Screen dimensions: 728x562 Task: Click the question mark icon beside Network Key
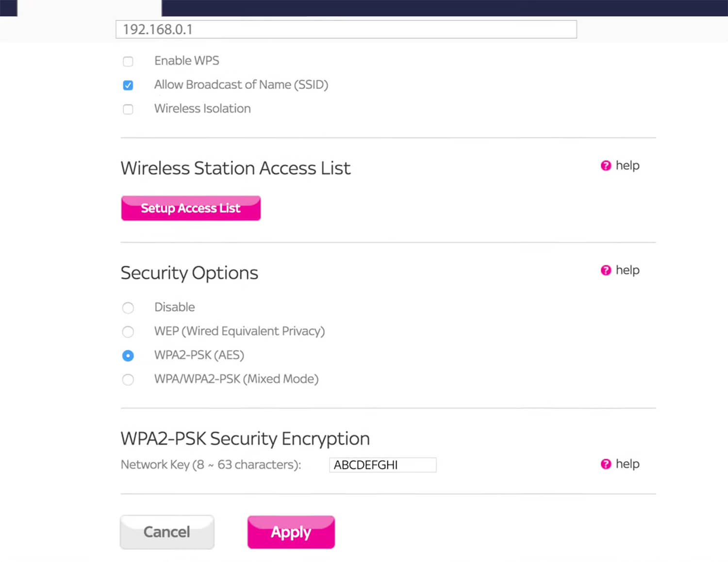pos(606,464)
